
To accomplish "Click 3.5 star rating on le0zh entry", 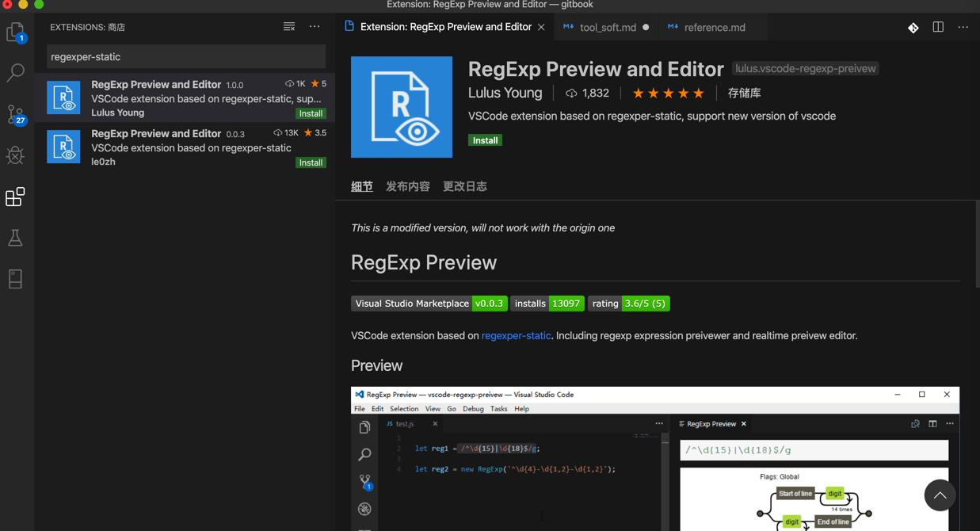I will click(x=315, y=133).
